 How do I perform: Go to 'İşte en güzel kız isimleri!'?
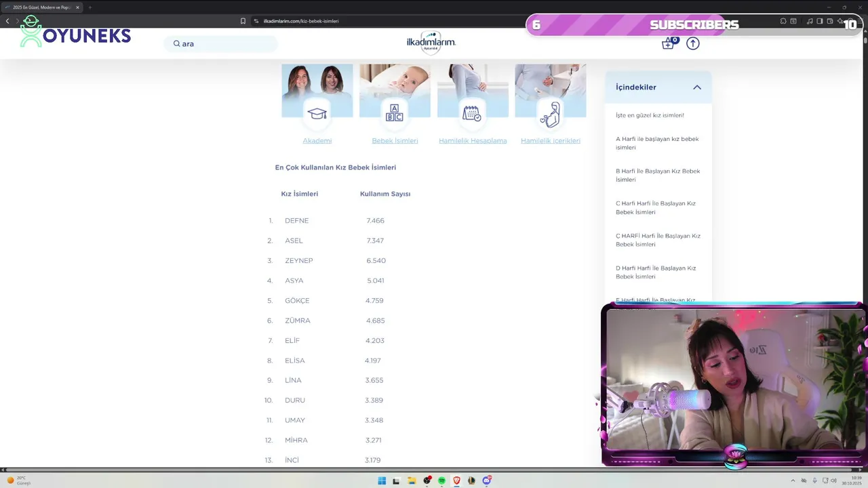click(650, 115)
